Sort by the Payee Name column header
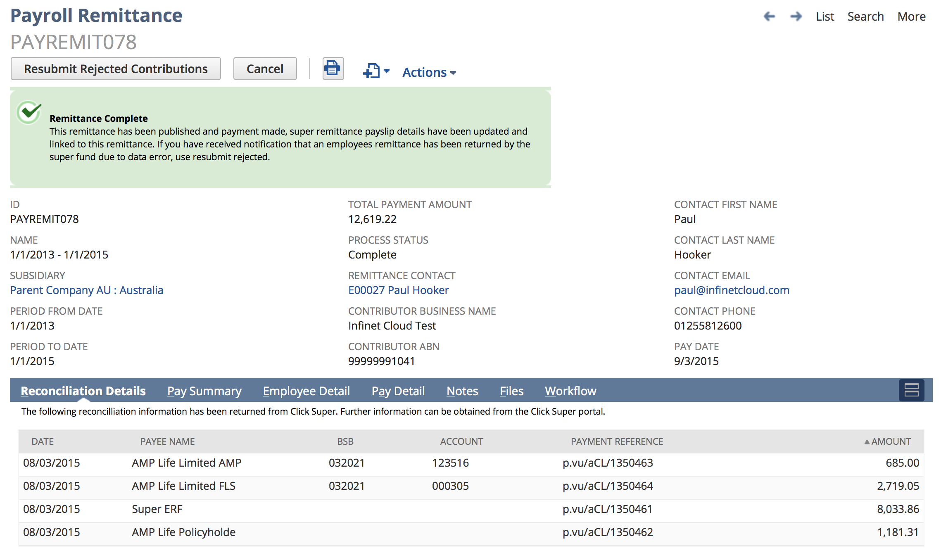This screenshot has width=941, height=560. 167,441
